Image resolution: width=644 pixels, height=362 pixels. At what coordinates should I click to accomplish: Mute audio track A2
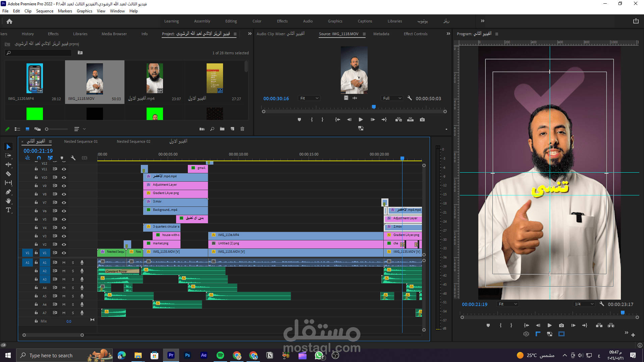point(64,271)
